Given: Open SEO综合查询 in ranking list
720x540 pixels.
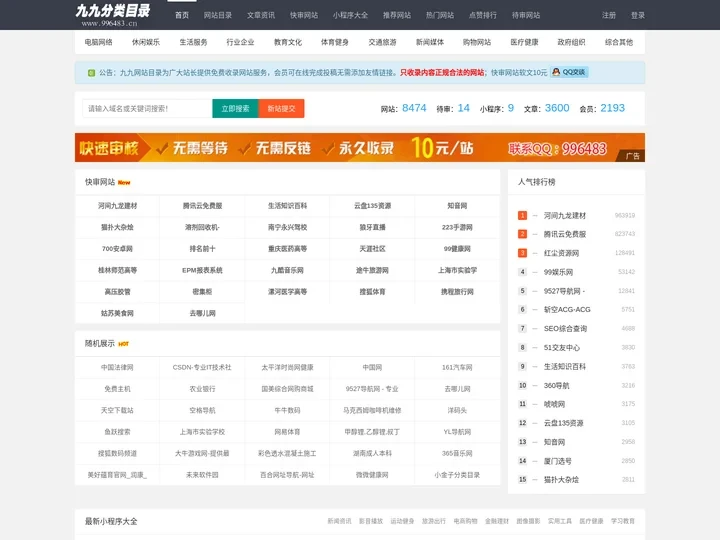Looking at the screenshot, I should click(565, 329).
